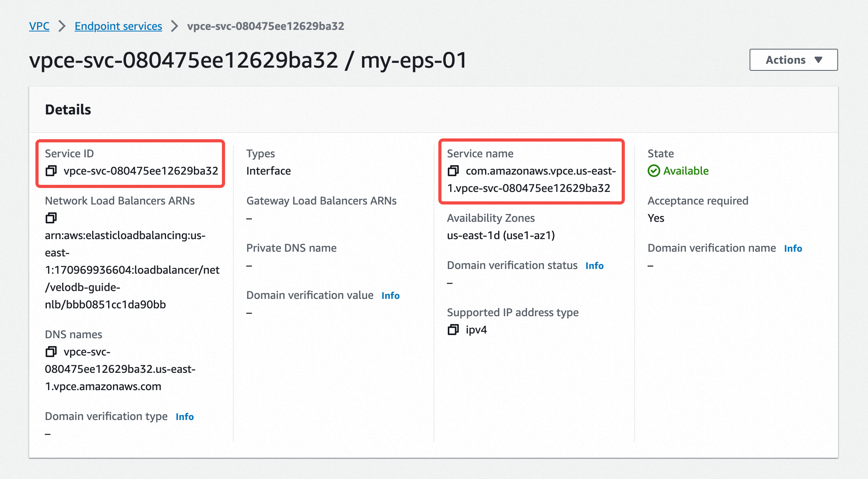Copy the Service name value
868x479 pixels.
[x=454, y=171]
